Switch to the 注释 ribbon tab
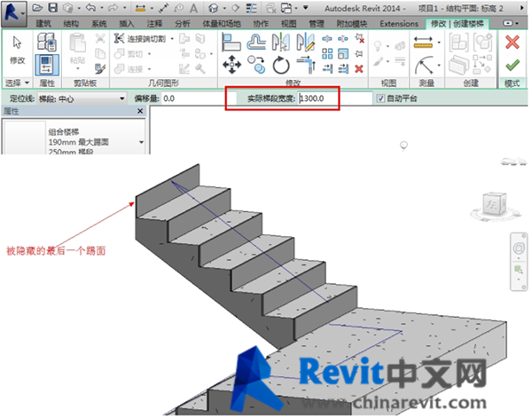 [154, 23]
